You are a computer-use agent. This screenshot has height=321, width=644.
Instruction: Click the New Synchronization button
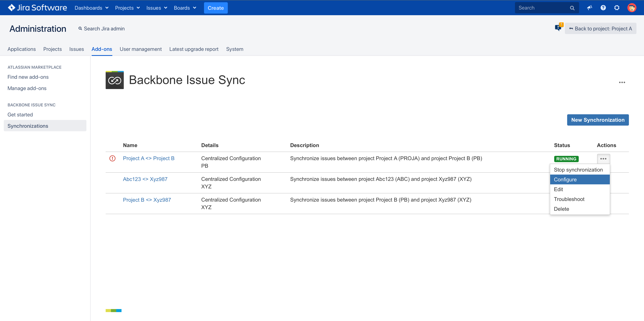click(597, 120)
